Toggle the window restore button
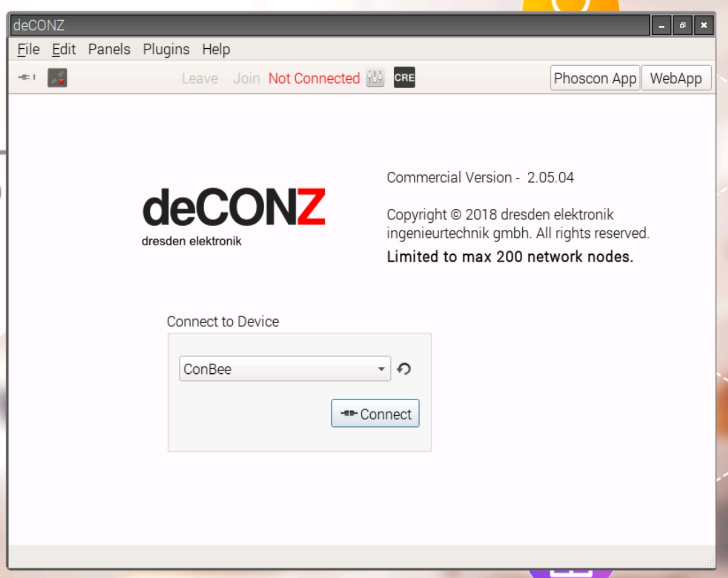The height and width of the screenshot is (578, 728). pos(682,26)
